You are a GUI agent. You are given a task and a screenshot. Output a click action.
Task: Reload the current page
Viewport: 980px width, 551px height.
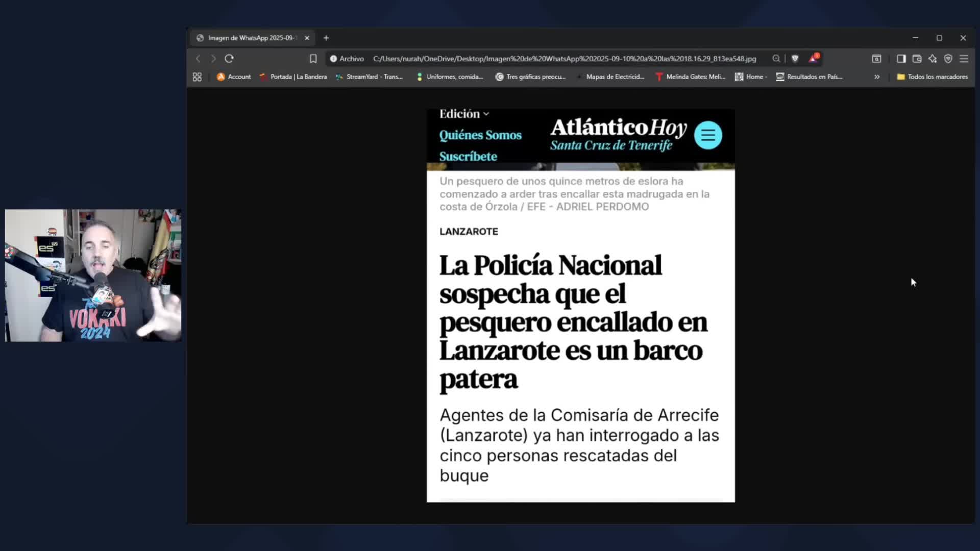pyautogui.click(x=229, y=59)
